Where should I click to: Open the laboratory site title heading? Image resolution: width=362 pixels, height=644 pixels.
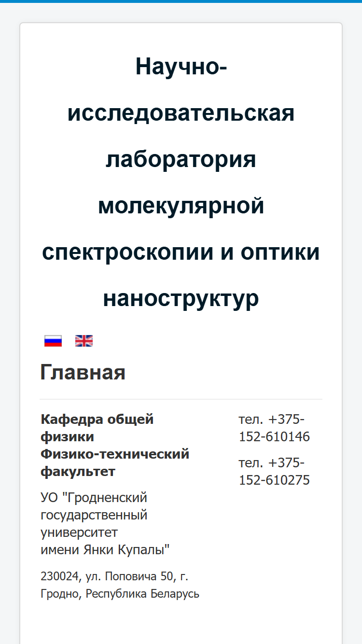(x=181, y=182)
